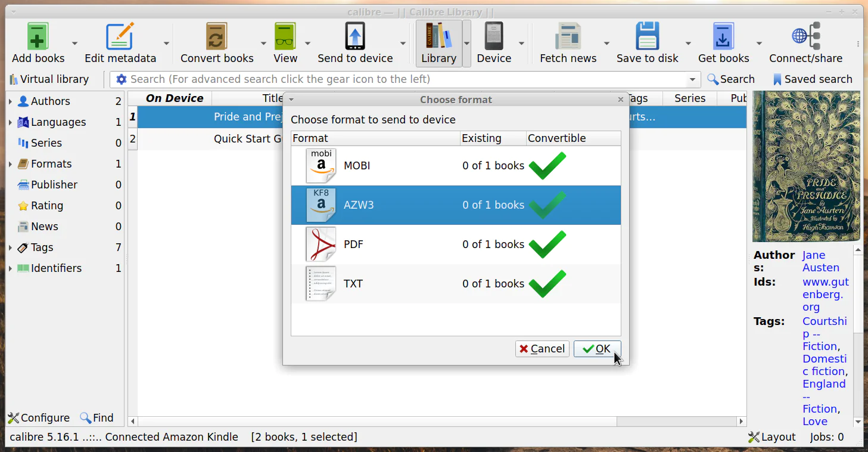Open the Add books dropdown arrow

tap(74, 44)
